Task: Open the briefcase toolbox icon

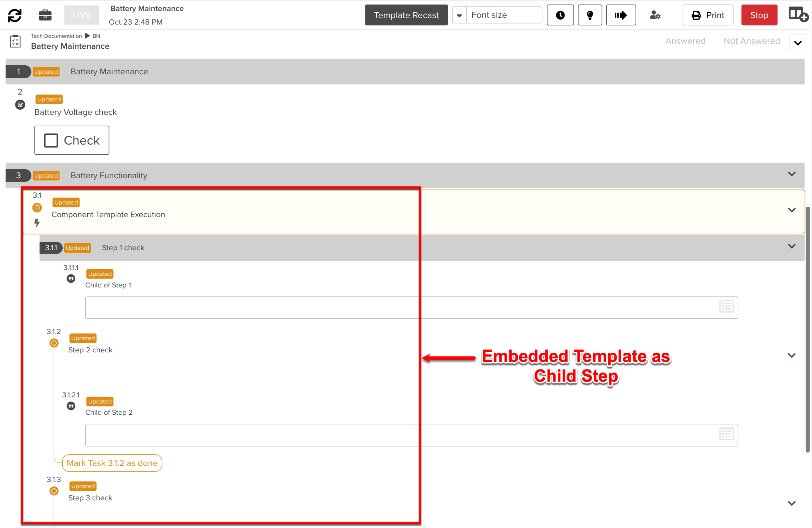Action: [45, 15]
